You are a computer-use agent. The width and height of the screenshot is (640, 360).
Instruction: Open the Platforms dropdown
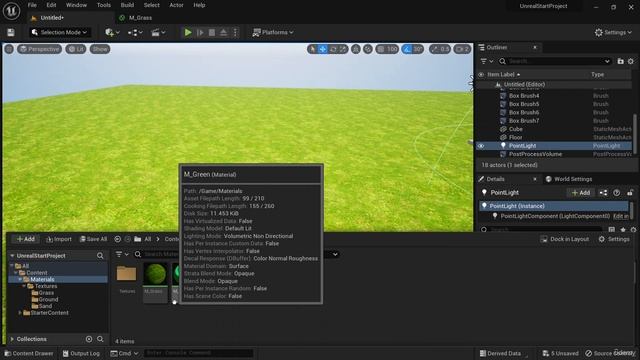click(x=273, y=32)
